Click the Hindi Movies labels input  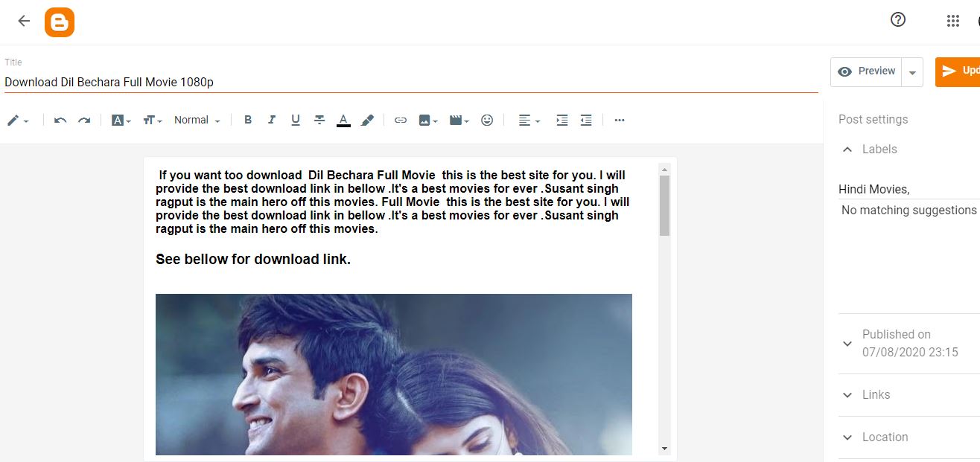(909, 190)
